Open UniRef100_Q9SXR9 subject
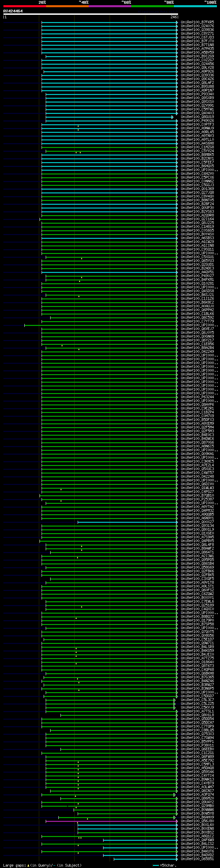220x868 pixels. 197,98
